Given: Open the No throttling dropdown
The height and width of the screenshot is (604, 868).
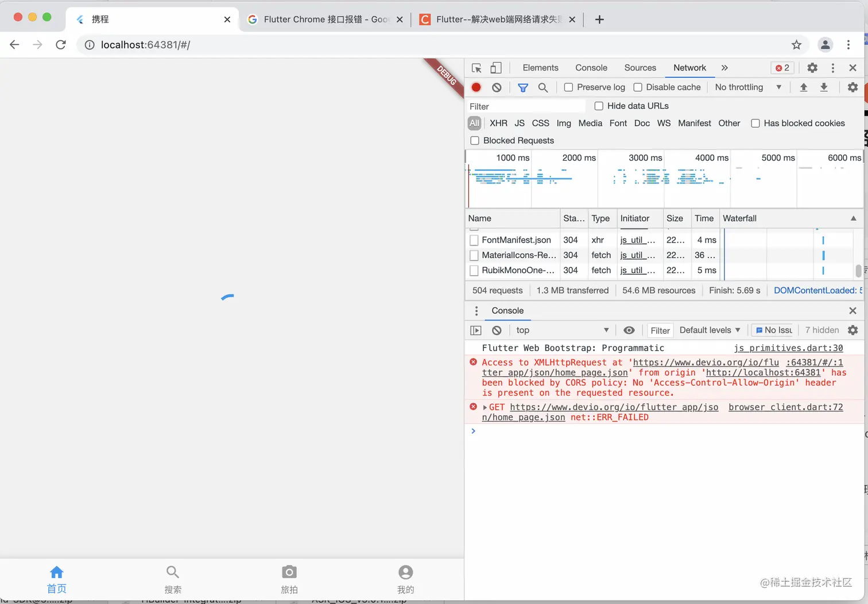Looking at the screenshot, I should (x=748, y=87).
